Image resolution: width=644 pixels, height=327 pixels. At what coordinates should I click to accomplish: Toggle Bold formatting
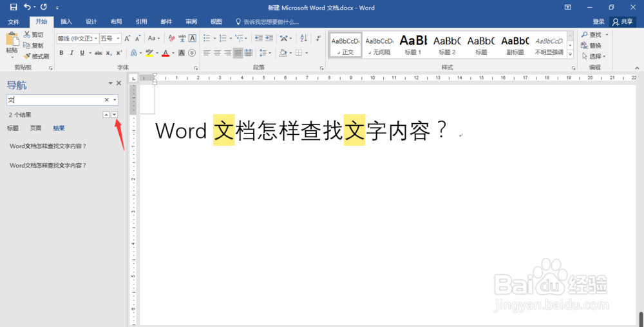point(61,53)
